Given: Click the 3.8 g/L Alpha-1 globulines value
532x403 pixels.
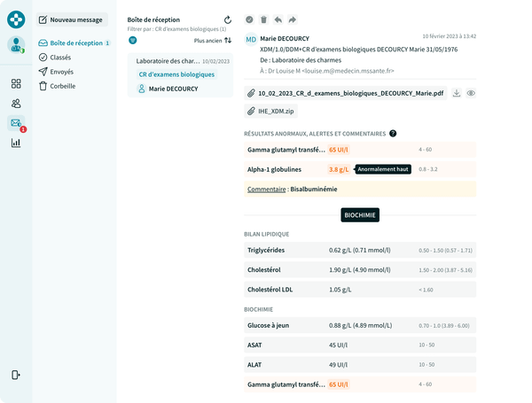Looking at the screenshot, I should pyautogui.click(x=339, y=169).
